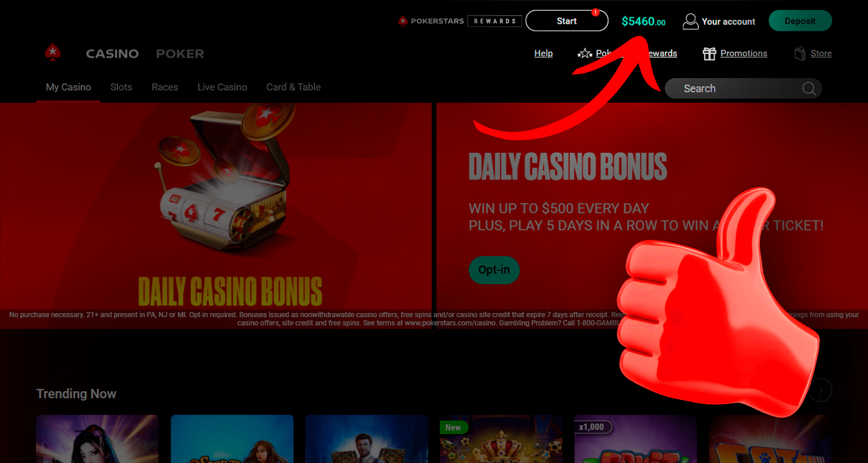Select the POKER section
This screenshot has height=463, width=868.
tap(180, 54)
